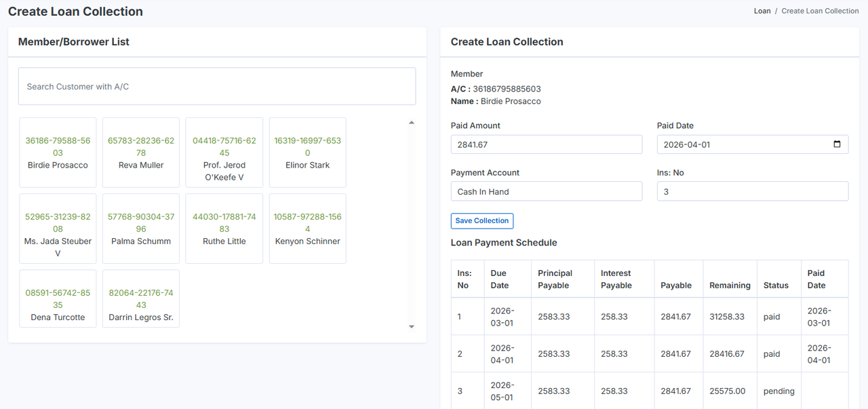Screen dimensions: 868x409
Task: Select borrower Reva Muller card
Action: point(141,153)
